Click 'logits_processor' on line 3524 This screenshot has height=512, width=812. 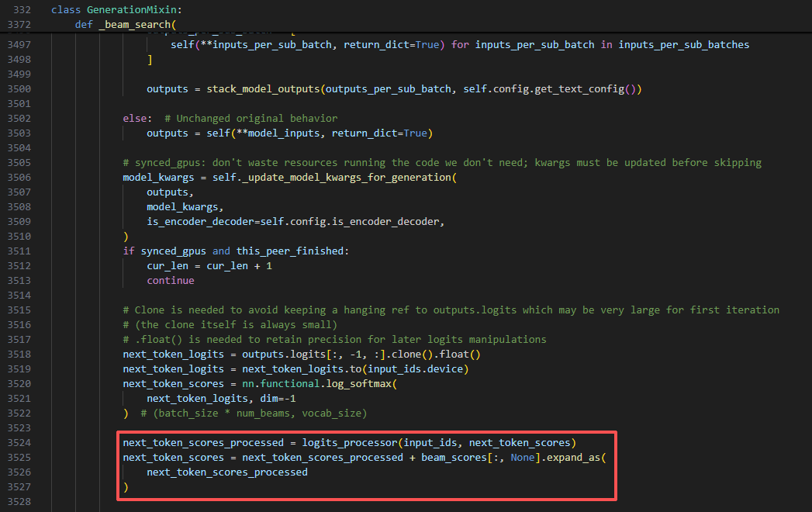[x=350, y=443]
